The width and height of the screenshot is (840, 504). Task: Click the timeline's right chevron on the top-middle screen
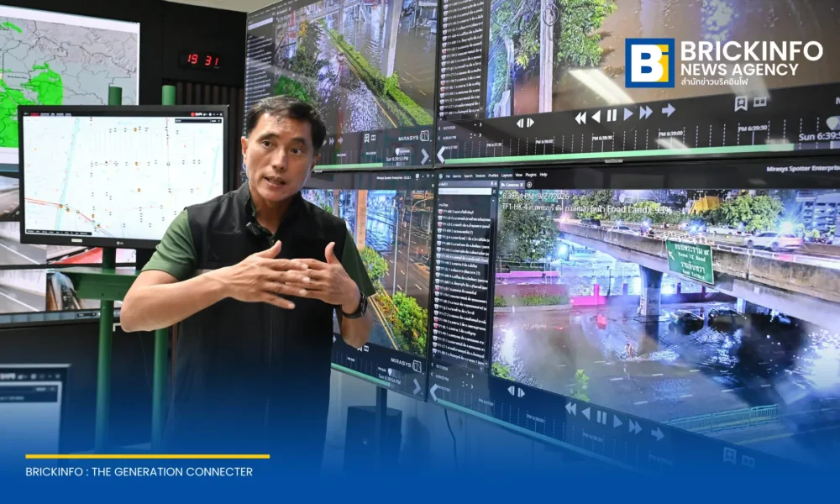[x=425, y=156]
